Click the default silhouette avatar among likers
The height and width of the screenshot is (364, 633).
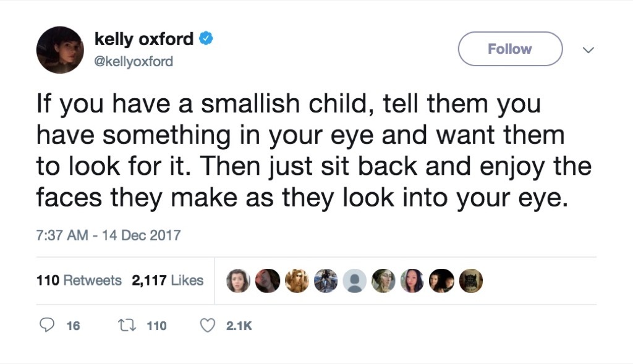[x=355, y=281]
